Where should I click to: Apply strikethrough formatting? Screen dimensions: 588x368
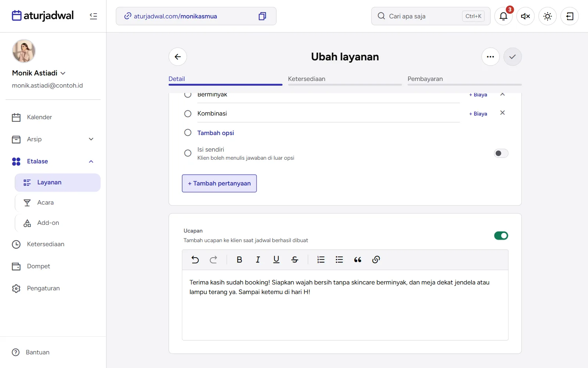pyautogui.click(x=295, y=260)
